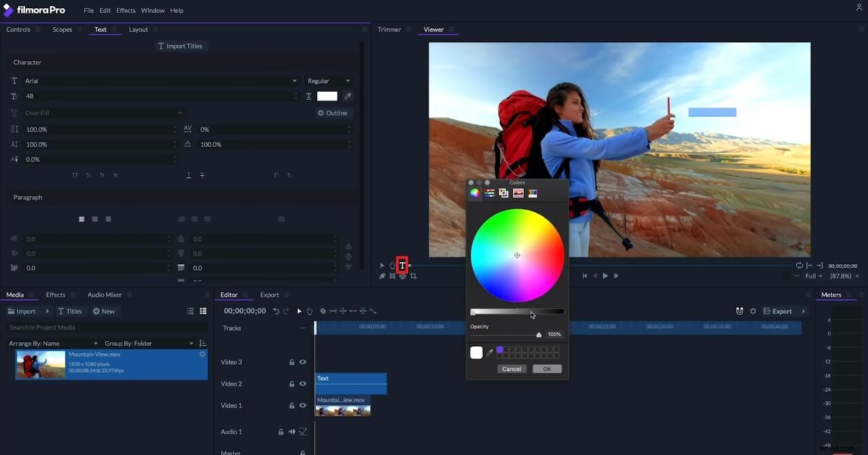Image resolution: width=868 pixels, height=455 pixels.
Task: Click the Crop tool under the viewer
Action: (413, 275)
